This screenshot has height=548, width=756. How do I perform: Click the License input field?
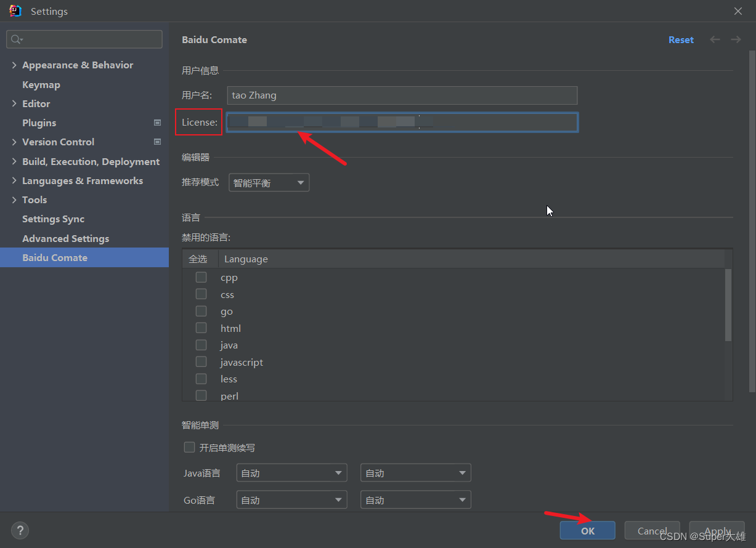point(402,122)
